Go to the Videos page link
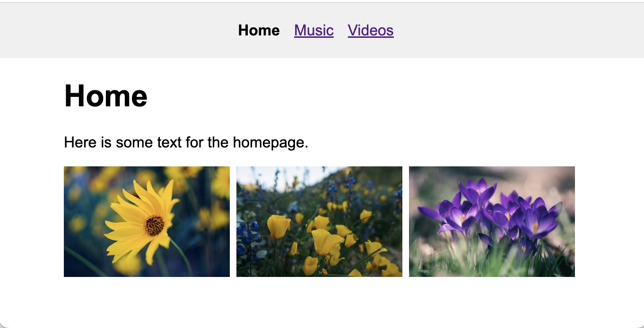644x328 pixels. 370,30
